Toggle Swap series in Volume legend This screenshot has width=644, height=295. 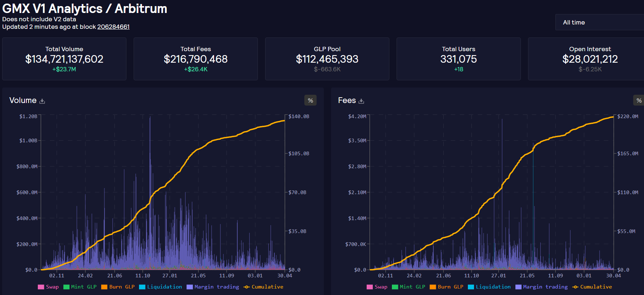point(48,287)
